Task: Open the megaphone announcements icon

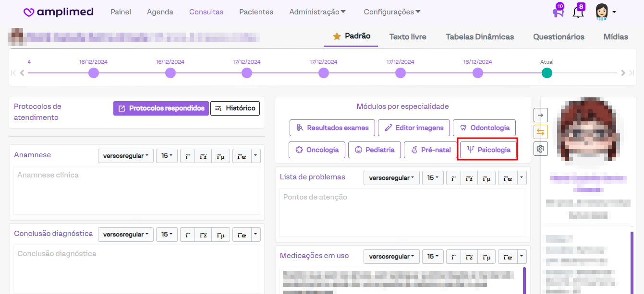Action: click(x=558, y=12)
